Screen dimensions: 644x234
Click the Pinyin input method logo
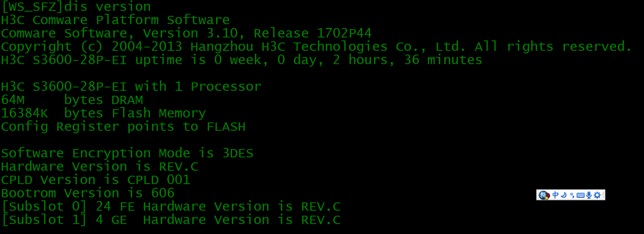point(544,195)
